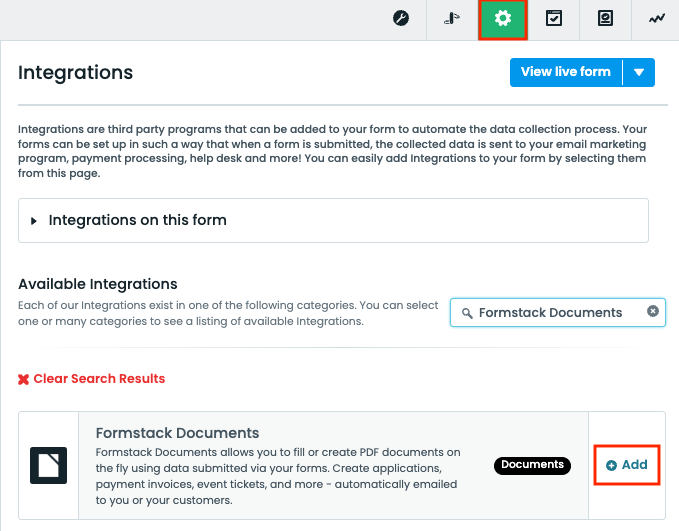This screenshot has height=531, width=679.
Task: Click Clear Search Results link
Action: point(99,379)
